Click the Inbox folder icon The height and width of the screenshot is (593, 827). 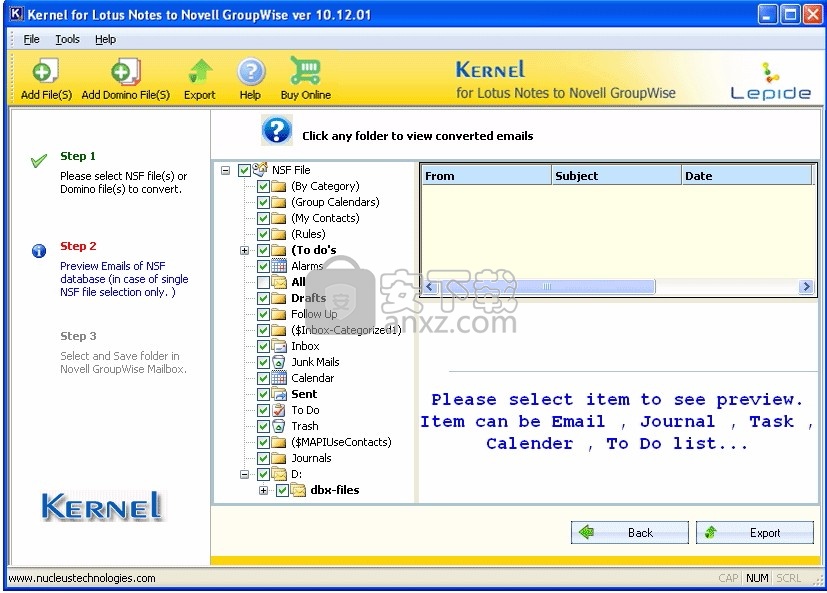point(278,346)
